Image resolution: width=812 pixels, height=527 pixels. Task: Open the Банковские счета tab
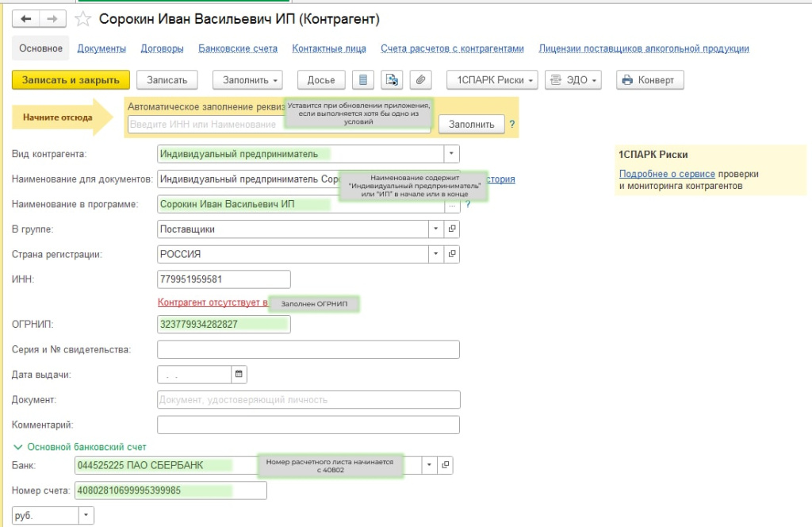pyautogui.click(x=238, y=48)
